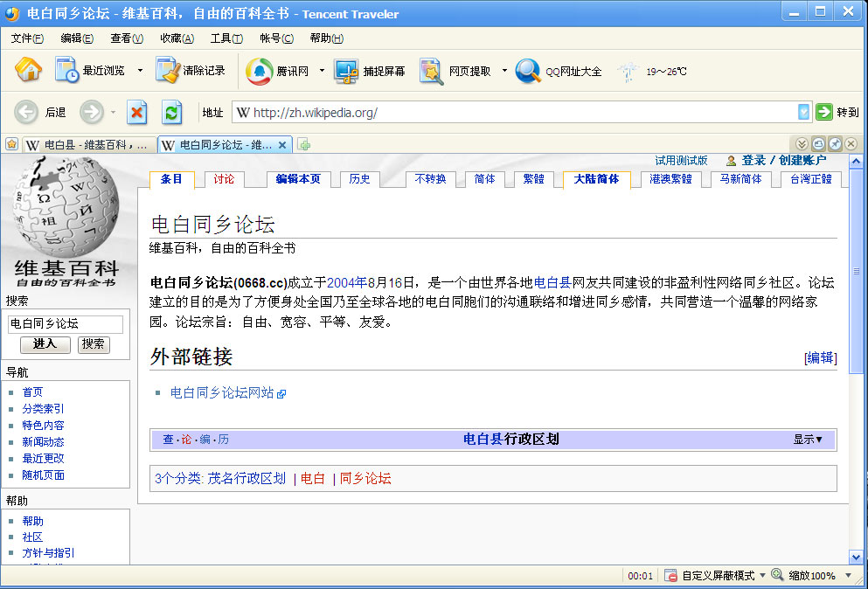Viewport: 868px width, 589px height.
Task: Click the 捕捉屏幕 screen capture icon
Action: (347, 71)
